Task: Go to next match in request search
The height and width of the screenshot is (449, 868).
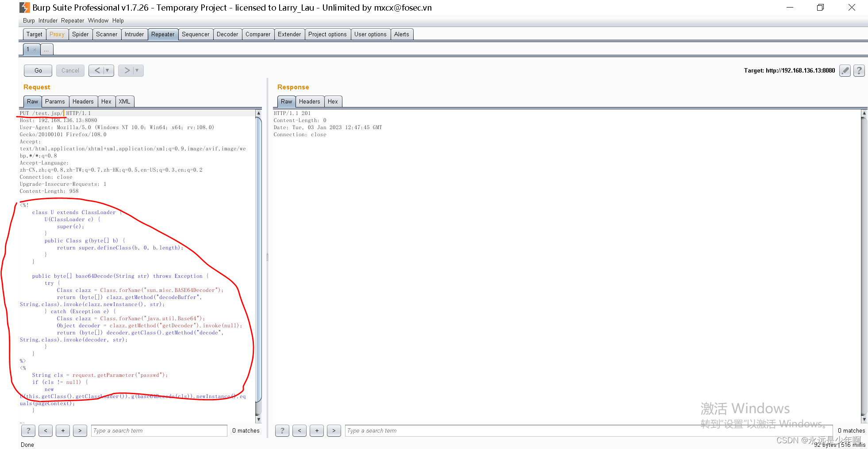Action: tap(80, 430)
